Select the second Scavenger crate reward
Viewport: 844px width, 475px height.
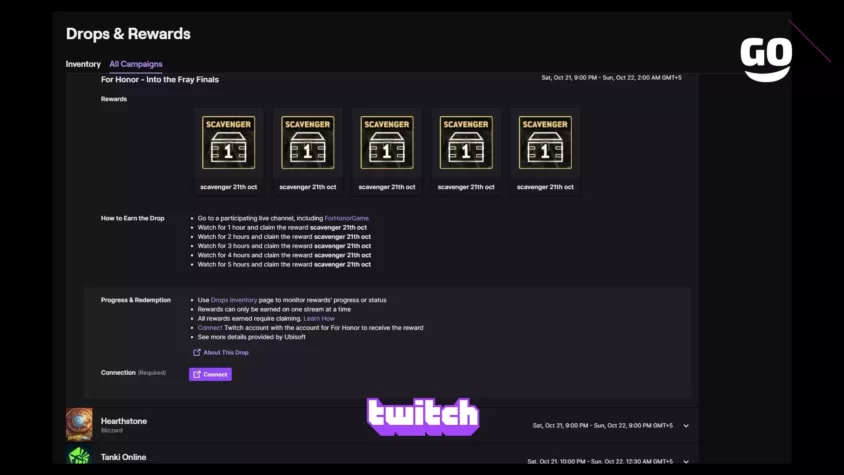[307, 143]
